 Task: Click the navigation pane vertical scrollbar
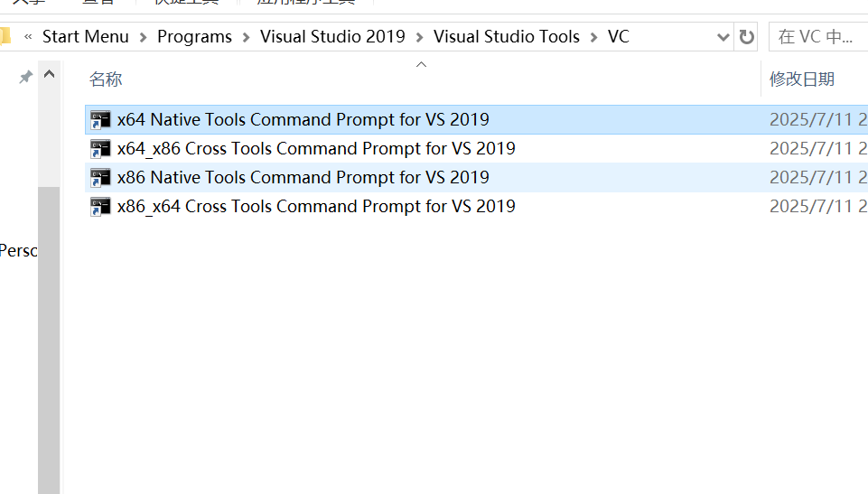pyautogui.click(x=49, y=340)
